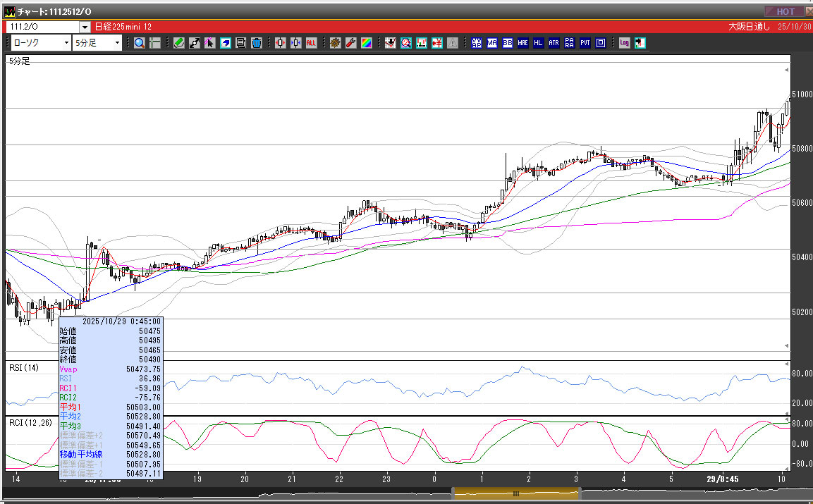Image resolution: width=813 pixels, height=504 pixels.
Task: Toggle the ATR indicator button
Action: pos(554,43)
